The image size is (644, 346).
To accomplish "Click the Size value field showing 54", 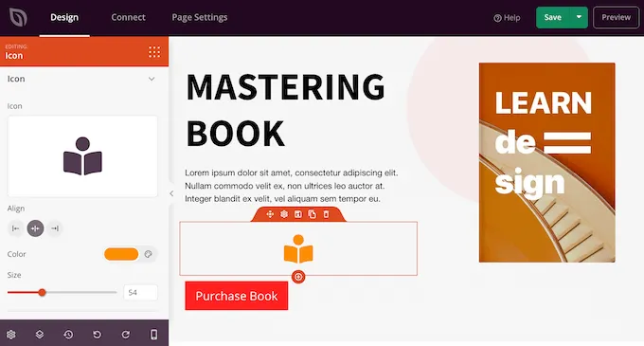I will click(140, 293).
